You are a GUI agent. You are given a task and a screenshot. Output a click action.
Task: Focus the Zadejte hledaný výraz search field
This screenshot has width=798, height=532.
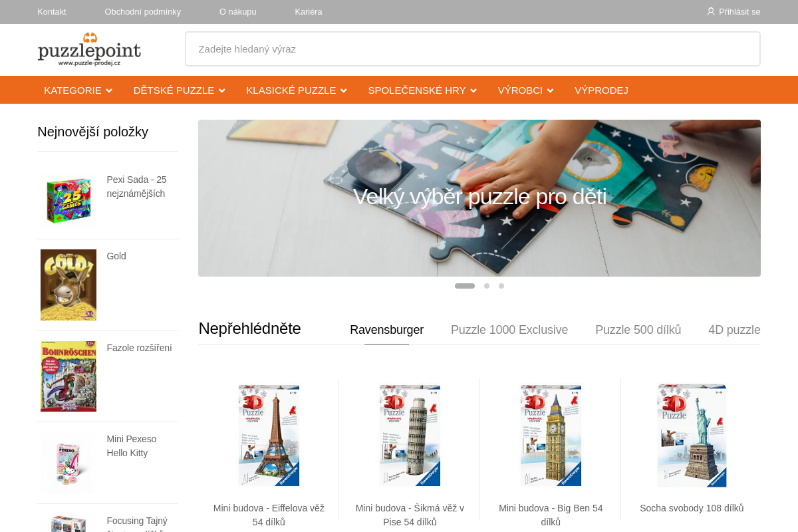pyautogui.click(x=473, y=49)
